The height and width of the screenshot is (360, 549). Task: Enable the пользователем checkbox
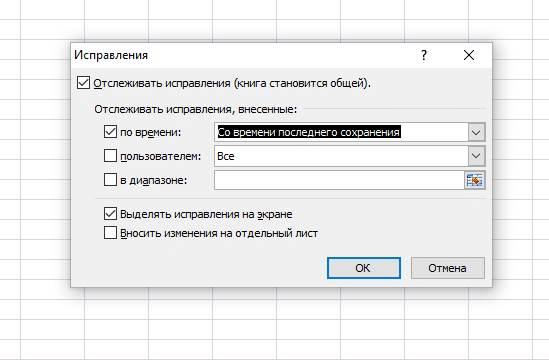click(x=110, y=156)
